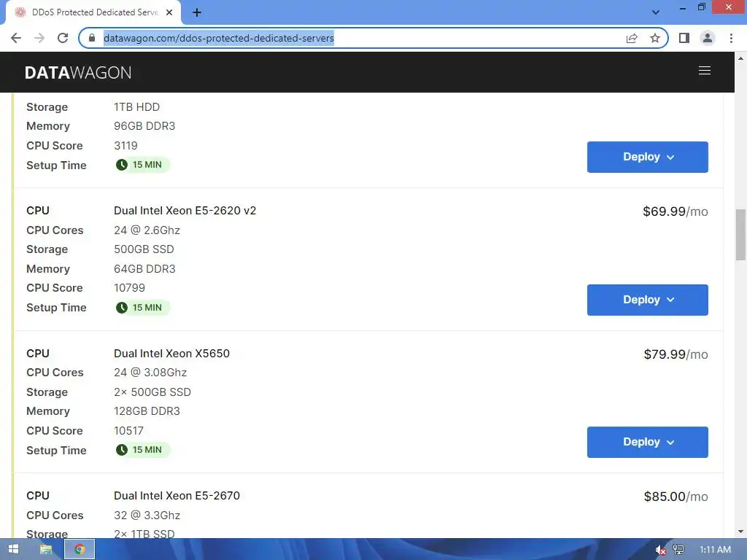Image resolution: width=747 pixels, height=560 pixels.
Task: Click '128GB DDR3' memory value
Action: point(147,411)
